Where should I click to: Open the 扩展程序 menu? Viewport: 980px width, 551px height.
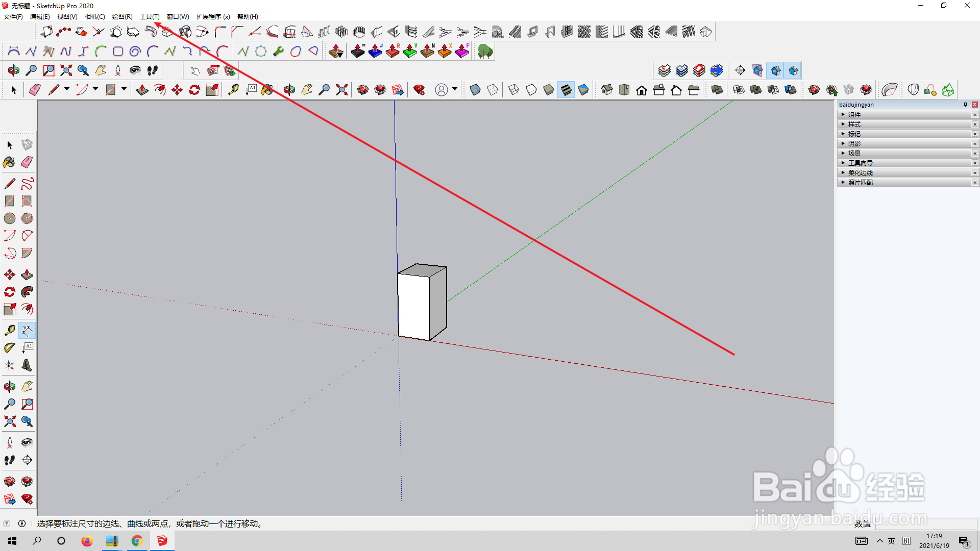pyautogui.click(x=213, y=17)
